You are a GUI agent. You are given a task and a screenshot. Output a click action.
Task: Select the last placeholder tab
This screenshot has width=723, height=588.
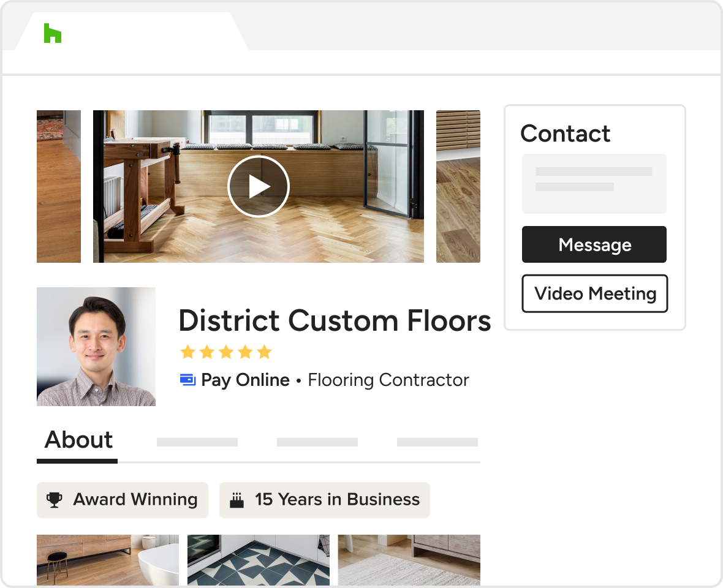point(437,442)
